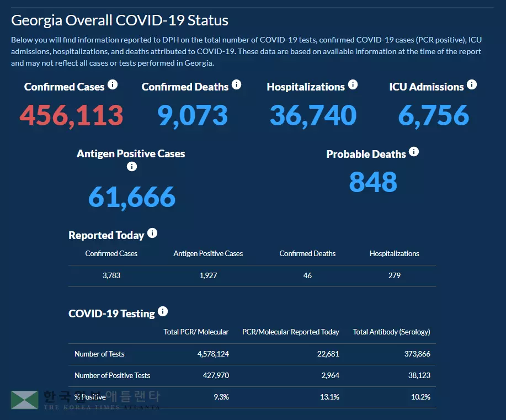Click the Georgia Overall COVID-19 Status heading

(120, 20)
